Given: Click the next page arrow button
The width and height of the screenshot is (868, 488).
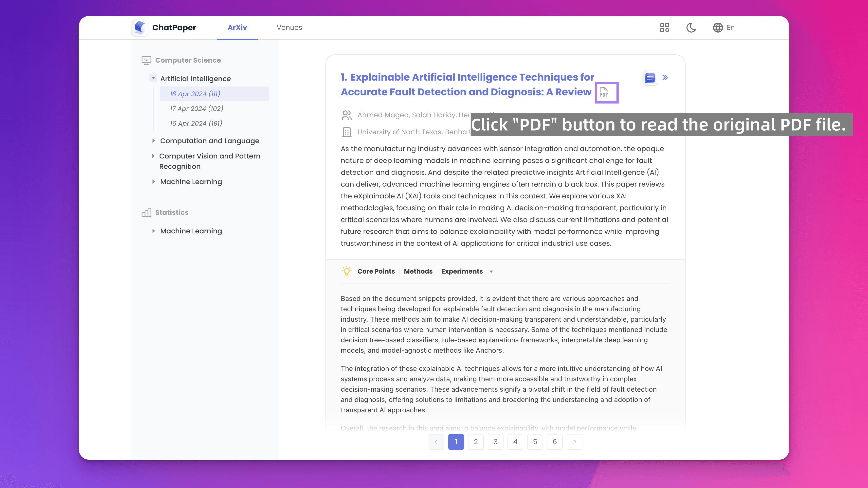Looking at the screenshot, I should (x=574, y=441).
